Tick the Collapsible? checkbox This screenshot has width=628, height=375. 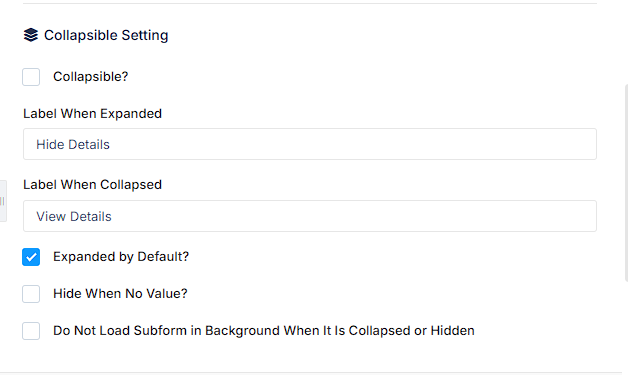(x=31, y=77)
